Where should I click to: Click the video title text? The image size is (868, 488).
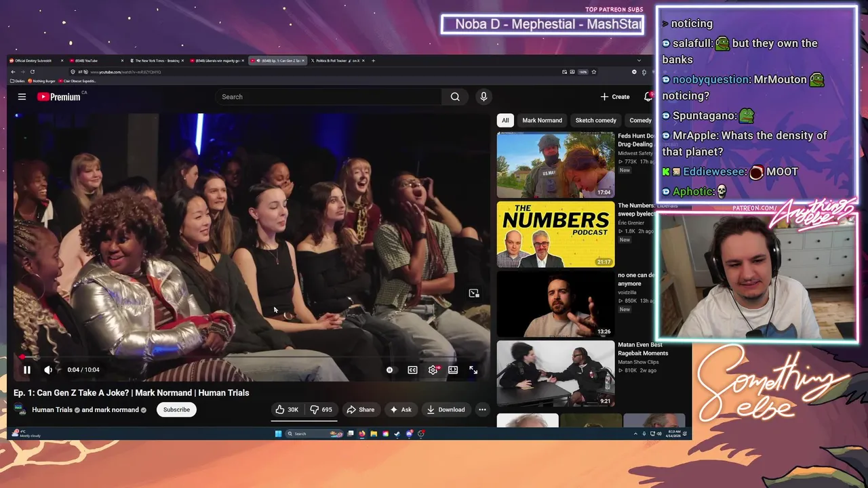[x=132, y=393]
